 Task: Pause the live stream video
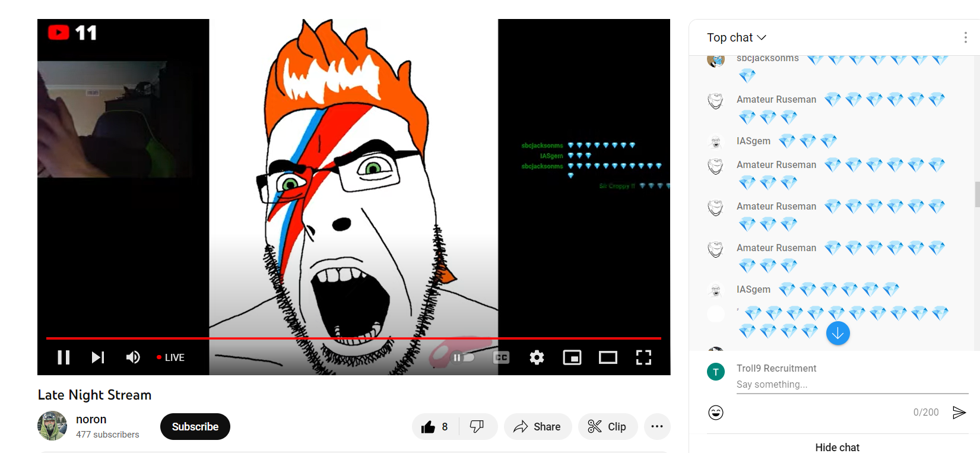point(64,357)
